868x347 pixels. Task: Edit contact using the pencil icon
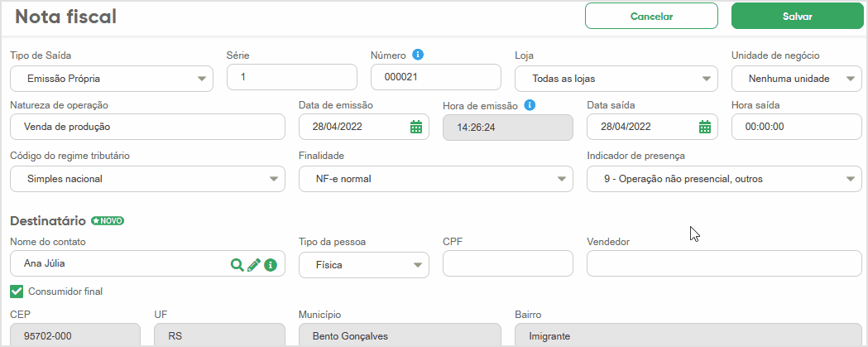(254, 265)
